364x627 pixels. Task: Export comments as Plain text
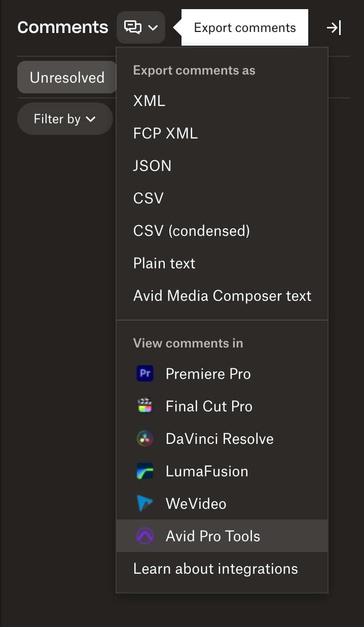pos(164,263)
